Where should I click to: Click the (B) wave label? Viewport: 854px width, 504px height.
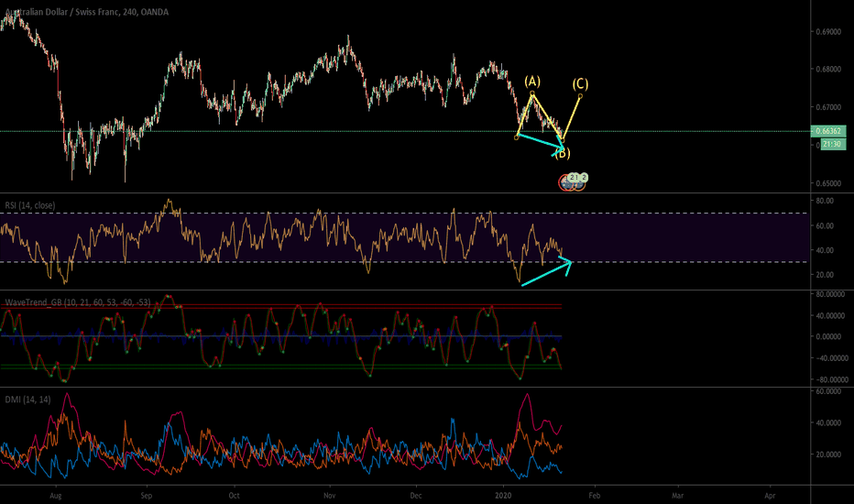[x=562, y=153]
